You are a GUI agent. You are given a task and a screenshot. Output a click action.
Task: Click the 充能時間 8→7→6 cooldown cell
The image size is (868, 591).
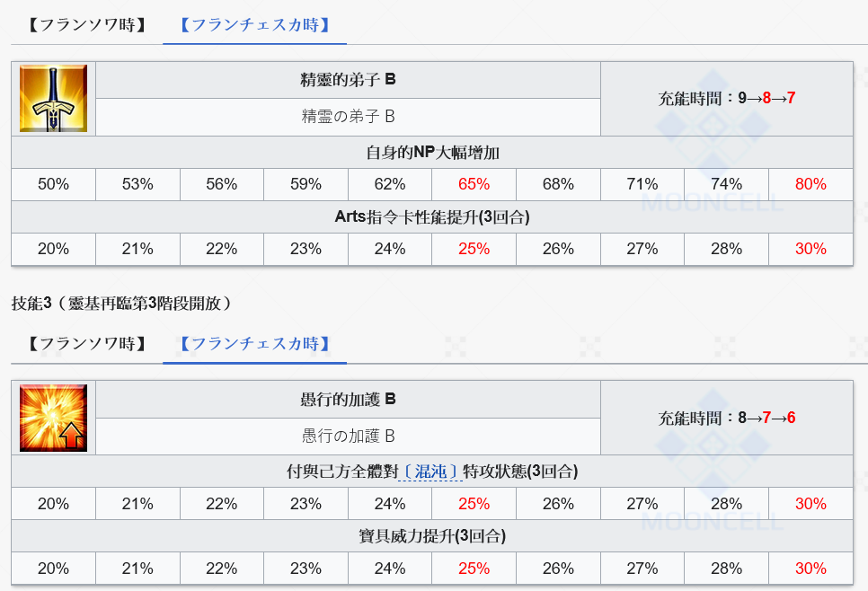pos(726,418)
